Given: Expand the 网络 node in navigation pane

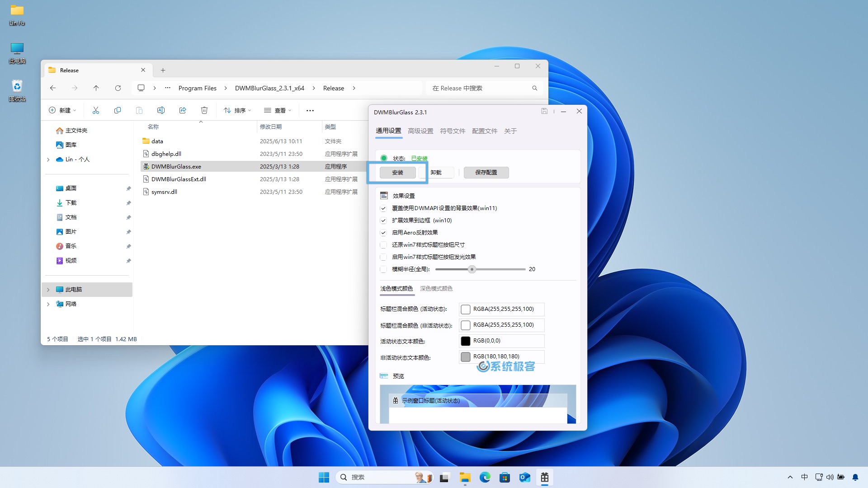Looking at the screenshot, I should click(48, 304).
